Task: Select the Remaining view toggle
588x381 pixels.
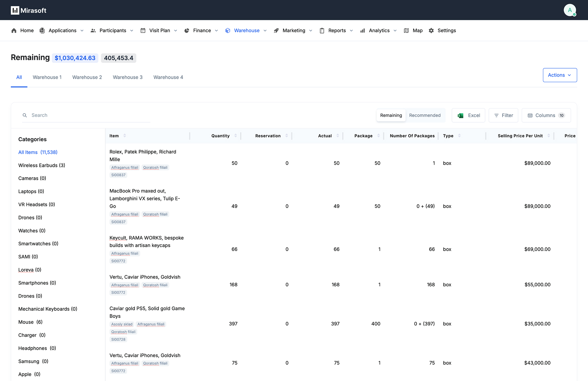Action: 391,115
